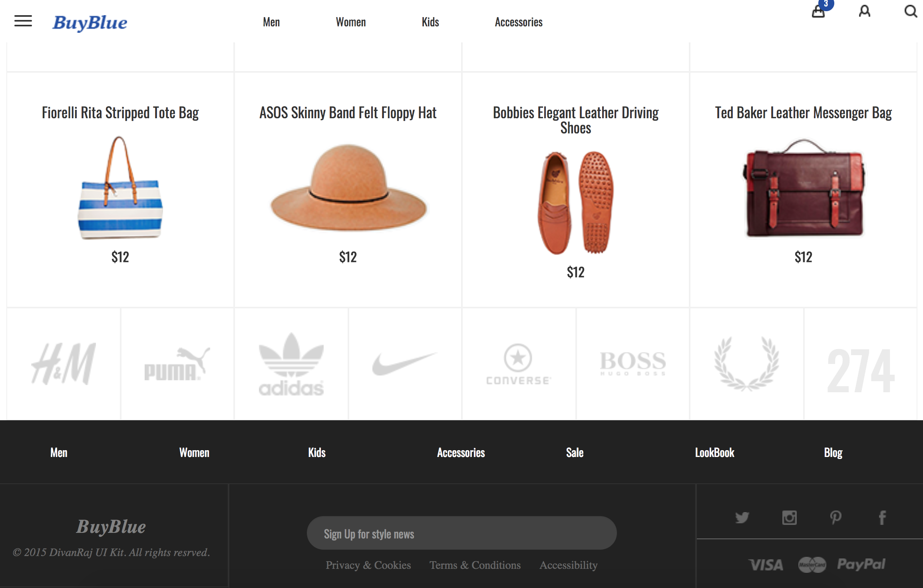Select the Adidas brand logo

point(291,364)
